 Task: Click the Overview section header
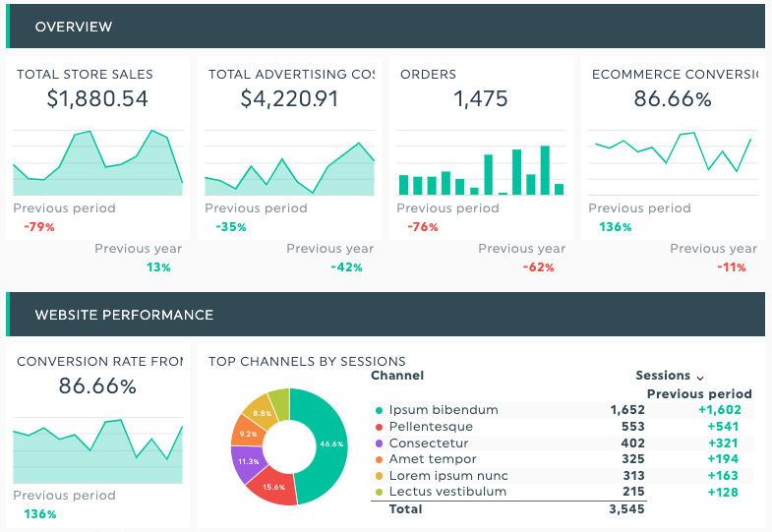pyautogui.click(x=74, y=27)
